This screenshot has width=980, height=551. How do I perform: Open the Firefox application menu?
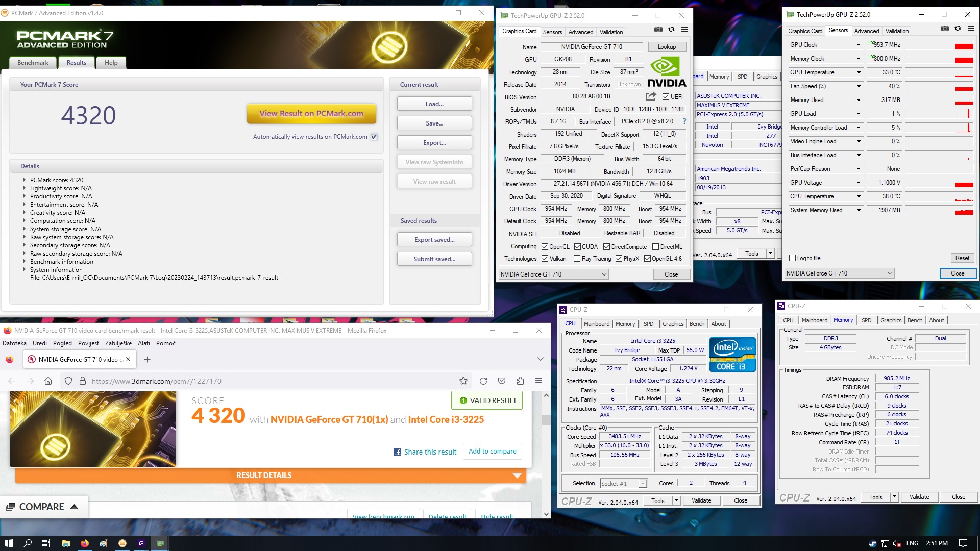538,381
